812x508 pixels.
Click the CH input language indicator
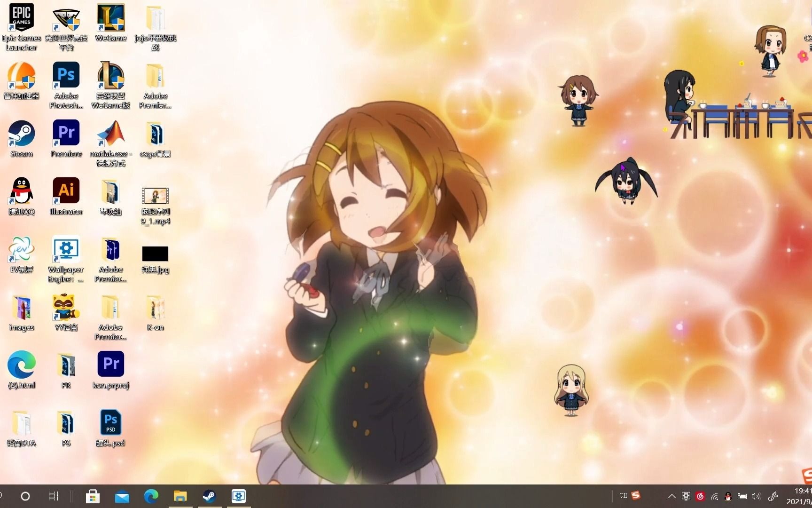(x=623, y=495)
